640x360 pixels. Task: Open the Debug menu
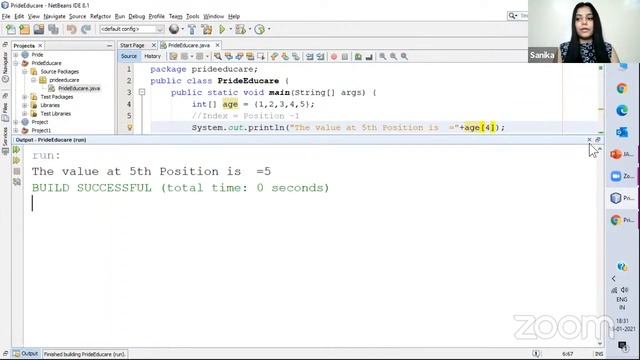point(137,16)
